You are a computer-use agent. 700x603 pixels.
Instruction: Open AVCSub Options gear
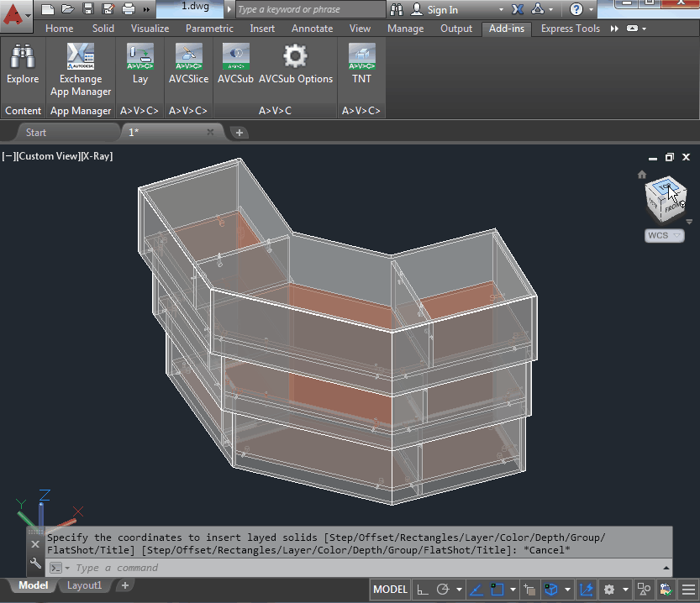click(x=295, y=58)
